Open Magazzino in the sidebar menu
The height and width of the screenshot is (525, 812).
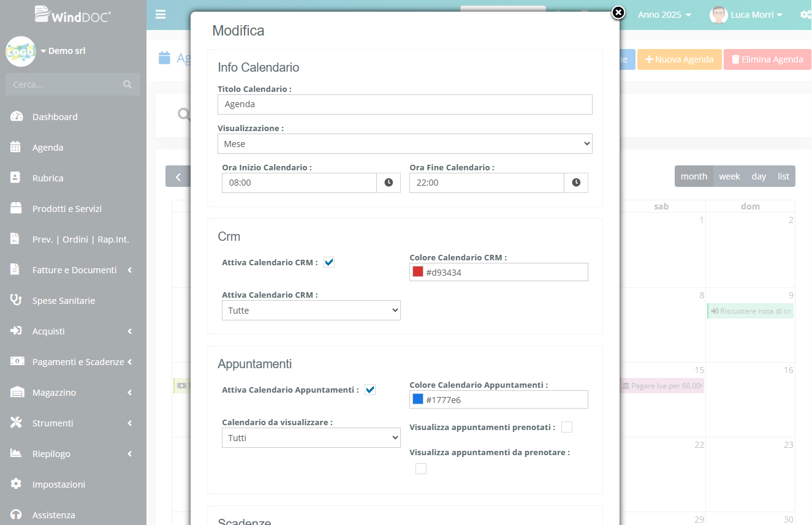[54, 392]
